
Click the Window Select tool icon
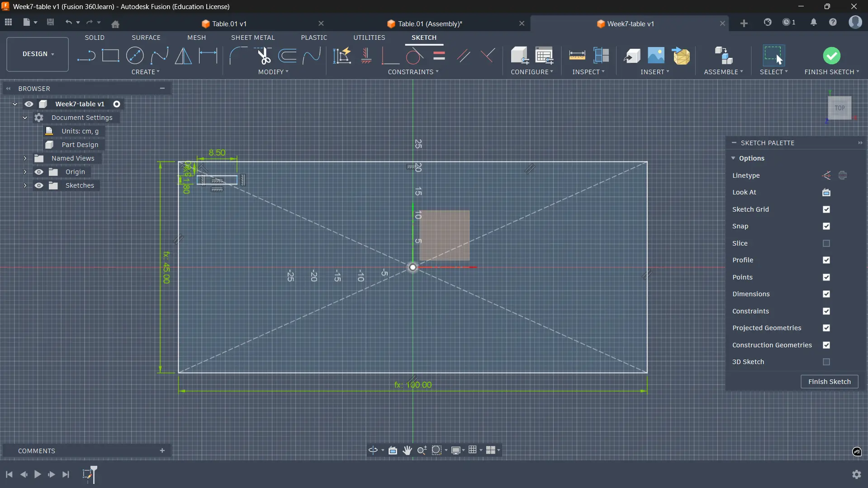pyautogui.click(x=773, y=56)
